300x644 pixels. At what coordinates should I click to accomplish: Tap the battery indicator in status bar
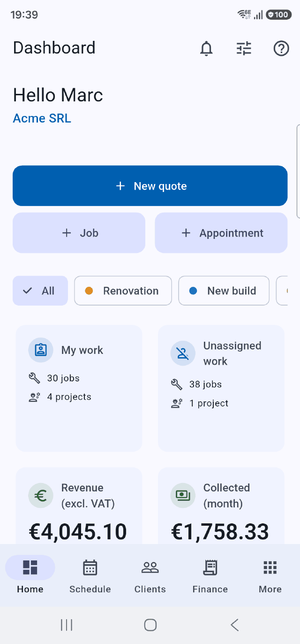coord(278,15)
